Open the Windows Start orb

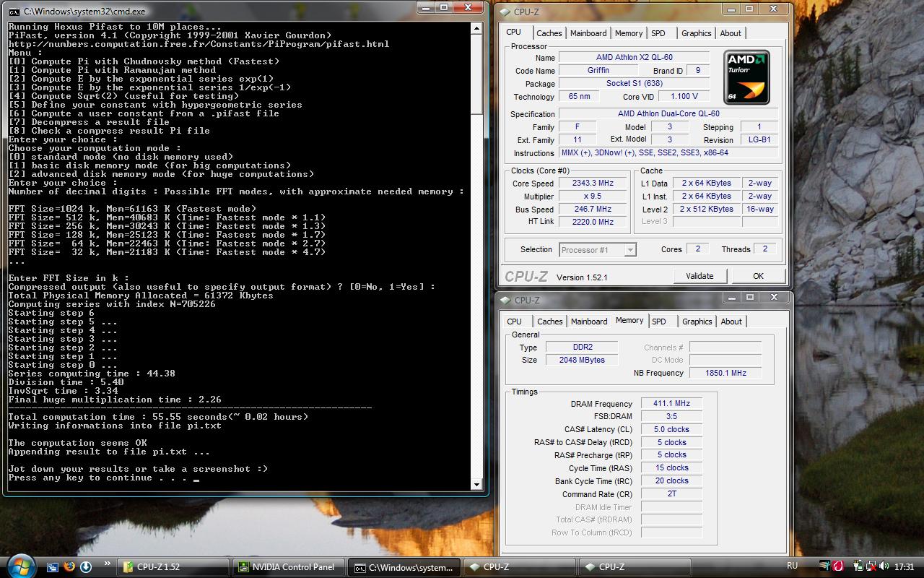pyautogui.click(x=19, y=566)
